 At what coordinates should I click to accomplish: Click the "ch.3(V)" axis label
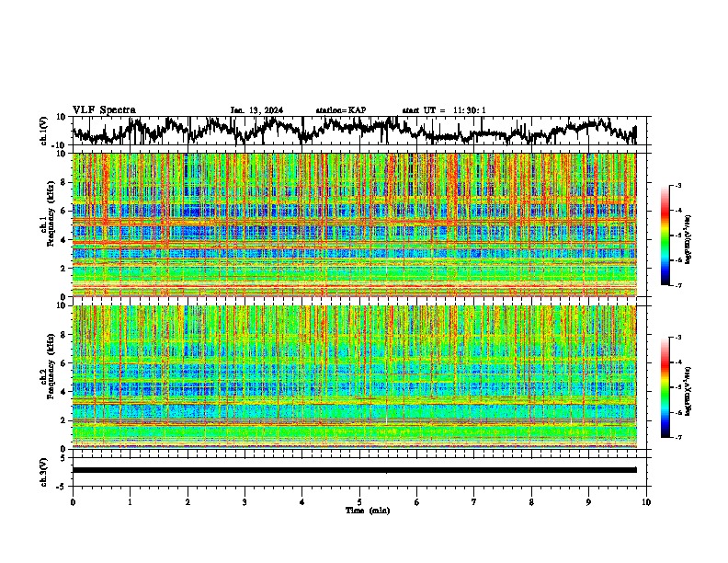44,472
